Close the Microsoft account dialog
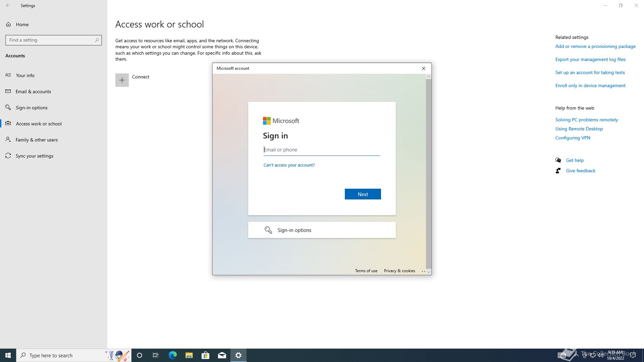The image size is (644, 362). pos(424,68)
